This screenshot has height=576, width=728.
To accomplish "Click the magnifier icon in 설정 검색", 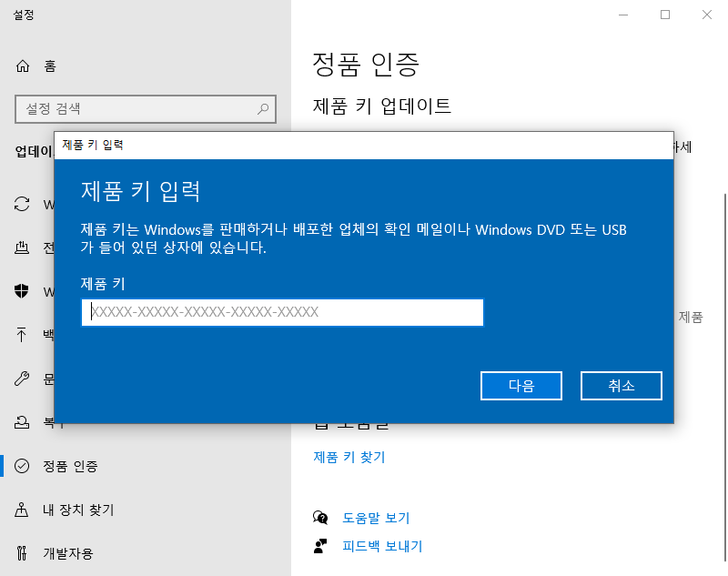I will click(x=263, y=109).
